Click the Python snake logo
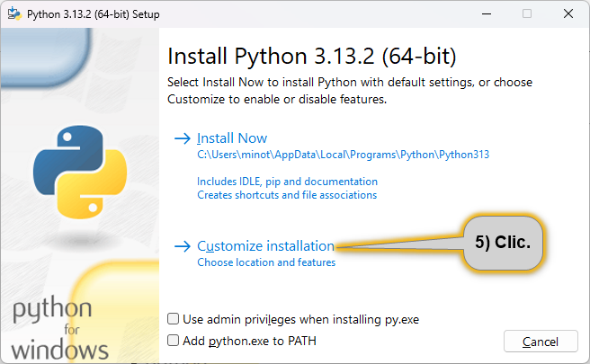This screenshot has height=364, width=590. click(80, 172)
